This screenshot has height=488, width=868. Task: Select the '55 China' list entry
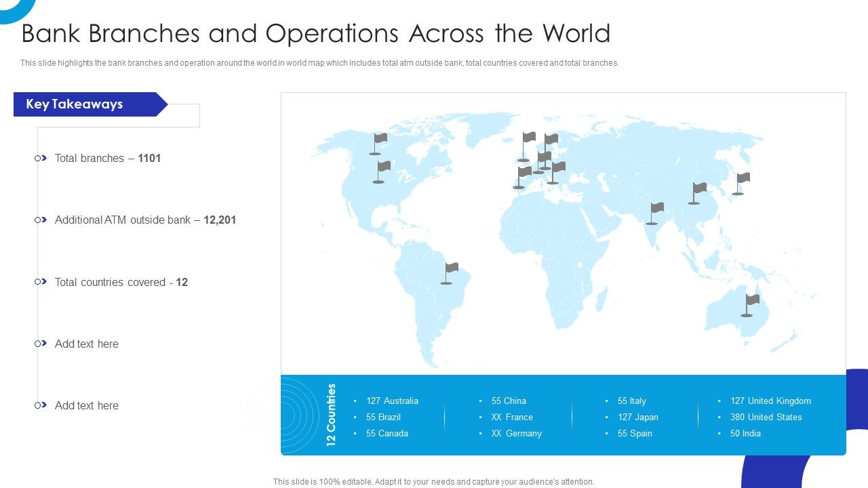click(x=509, y=401)
